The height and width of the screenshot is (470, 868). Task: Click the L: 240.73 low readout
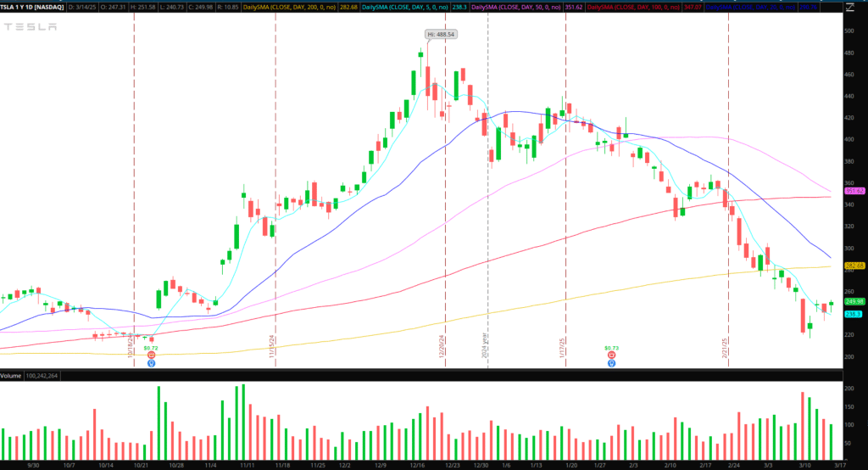[173, 7]
